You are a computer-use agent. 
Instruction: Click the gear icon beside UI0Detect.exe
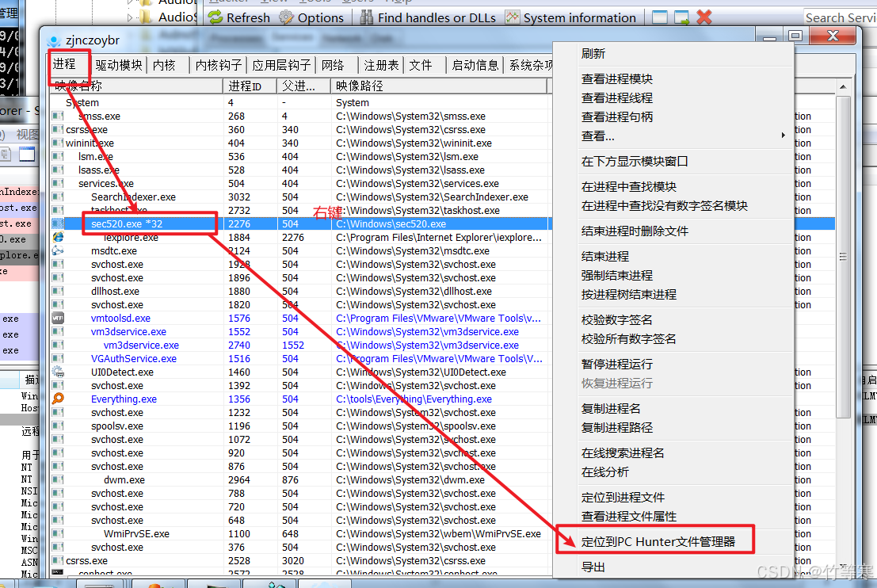pos(58,372)
